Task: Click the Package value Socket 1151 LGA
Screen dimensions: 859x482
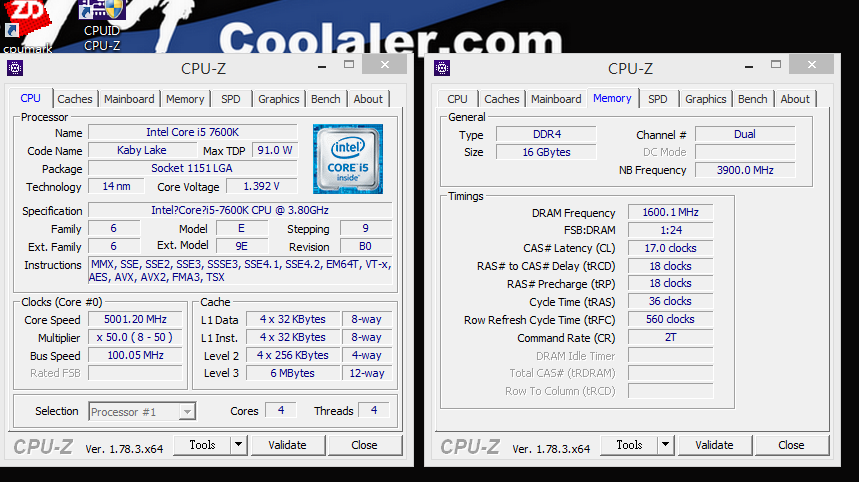Action: point(192,168)
